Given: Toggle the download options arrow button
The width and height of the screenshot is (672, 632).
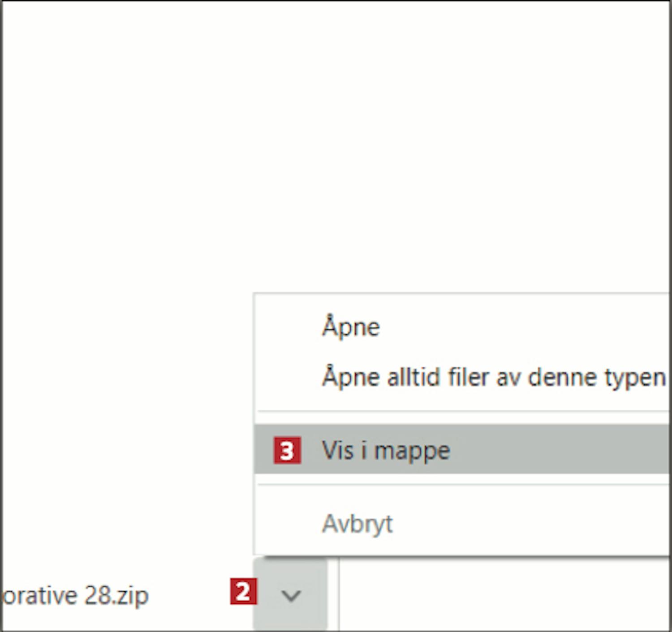Looking at the screenshot, I should point(291,595).
